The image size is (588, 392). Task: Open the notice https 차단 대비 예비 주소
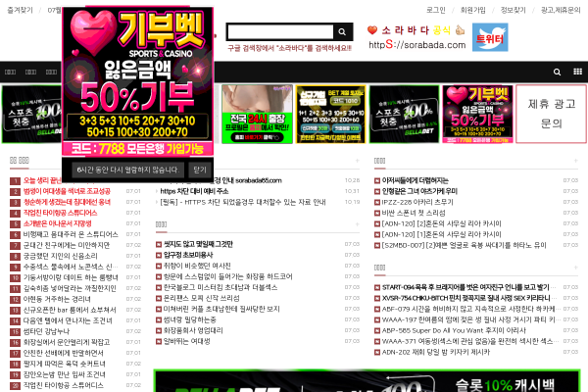[x=194, y=191]
